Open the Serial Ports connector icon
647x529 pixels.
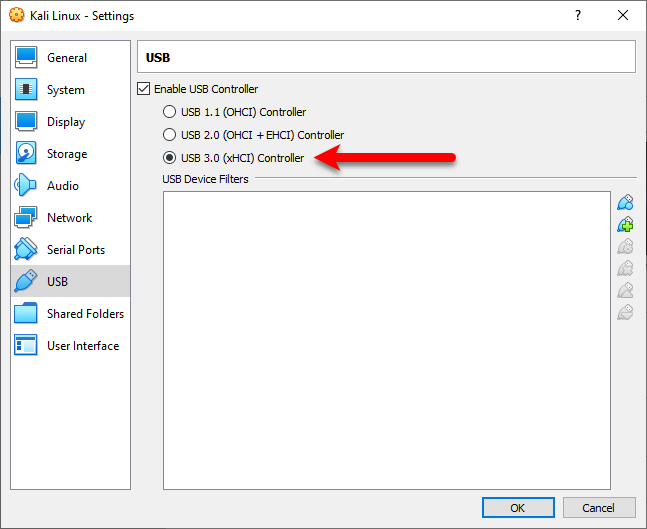point(26,249)
